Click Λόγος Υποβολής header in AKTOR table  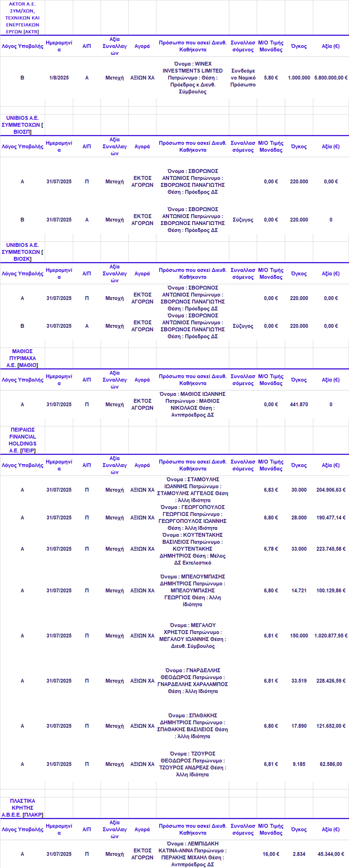pyautogui.click(x=22, y=46)
